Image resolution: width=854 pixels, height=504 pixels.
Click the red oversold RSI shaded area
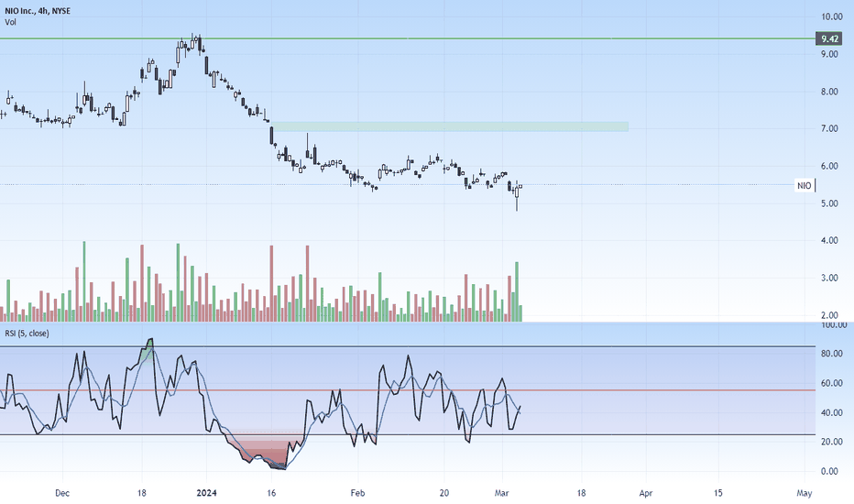point(266,451)
